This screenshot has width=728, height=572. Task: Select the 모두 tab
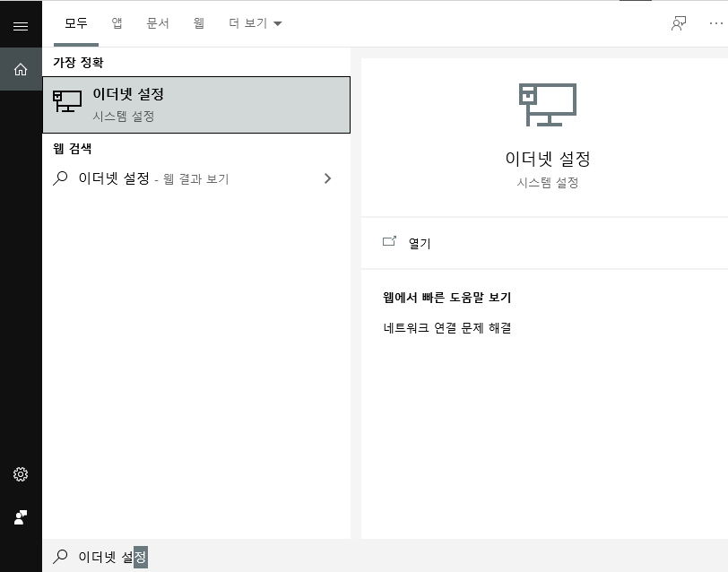75,24
